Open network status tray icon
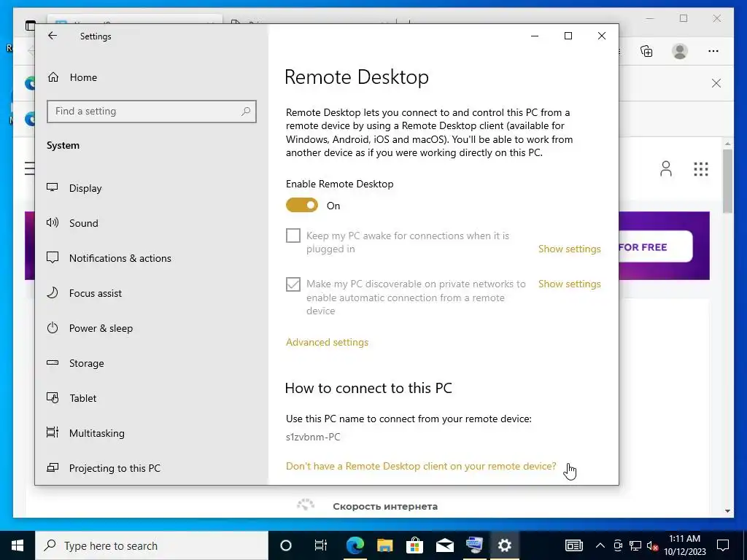Screen dimensions: 747x560 pos(635,545)
